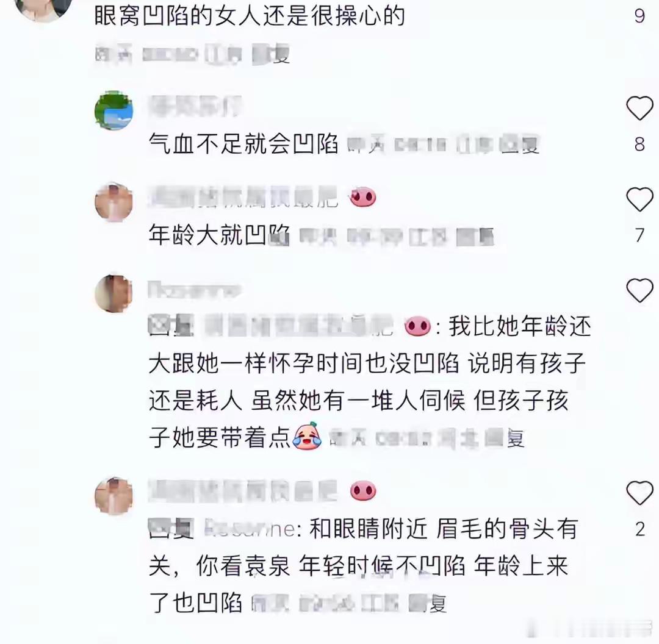This screenshot has width=659, height=644.
Task: Tap the mentioned user in 和眼睛附近 reply
Action: 250,529
